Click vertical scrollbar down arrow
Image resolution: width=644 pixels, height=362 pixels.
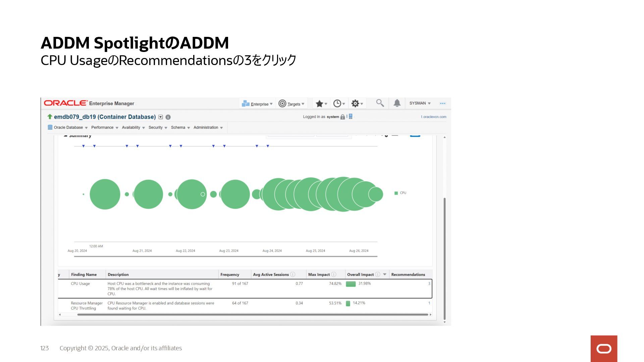[445, 322]
